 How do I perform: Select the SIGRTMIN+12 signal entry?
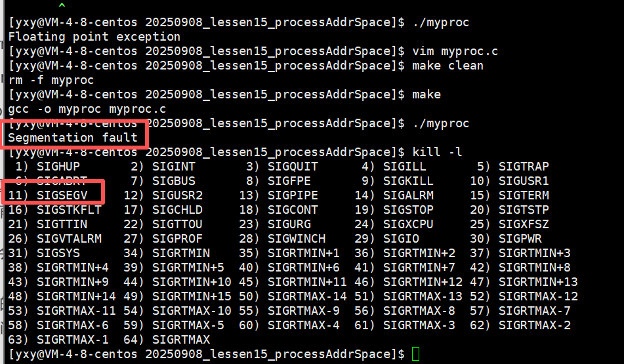408,281
